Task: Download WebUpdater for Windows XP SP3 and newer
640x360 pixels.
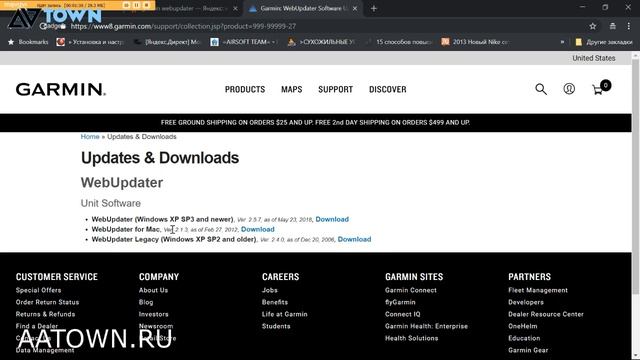Action: 332,219
